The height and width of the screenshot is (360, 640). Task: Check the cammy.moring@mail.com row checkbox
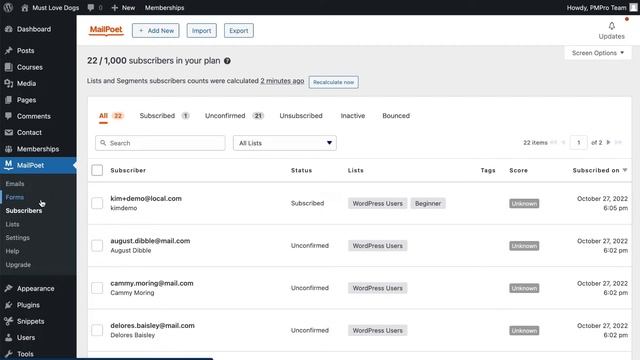(97, 288)
